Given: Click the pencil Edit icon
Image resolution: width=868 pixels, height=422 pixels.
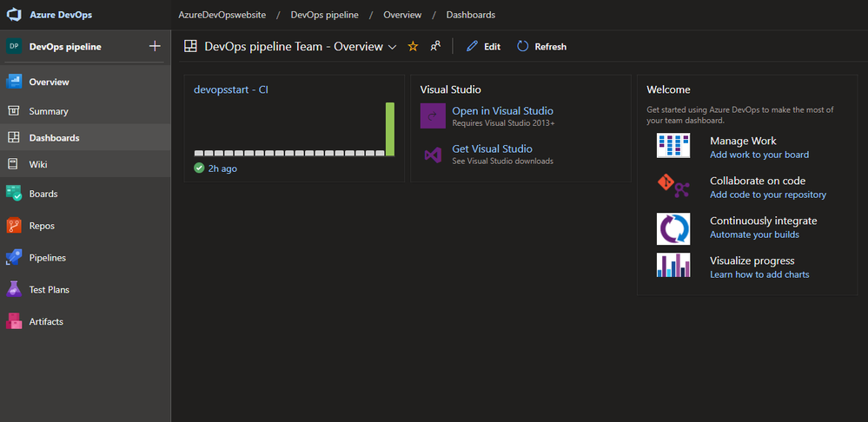Looking at the screenshot, I should tap(472, 47).
